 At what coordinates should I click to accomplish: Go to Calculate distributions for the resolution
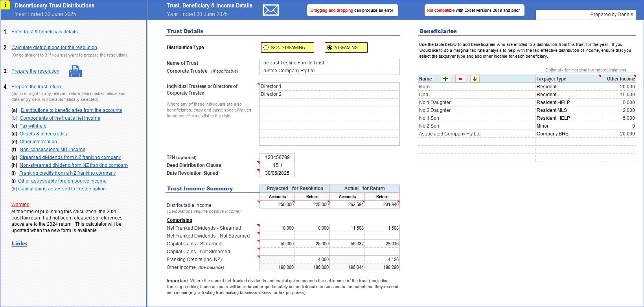click(54, 48)
